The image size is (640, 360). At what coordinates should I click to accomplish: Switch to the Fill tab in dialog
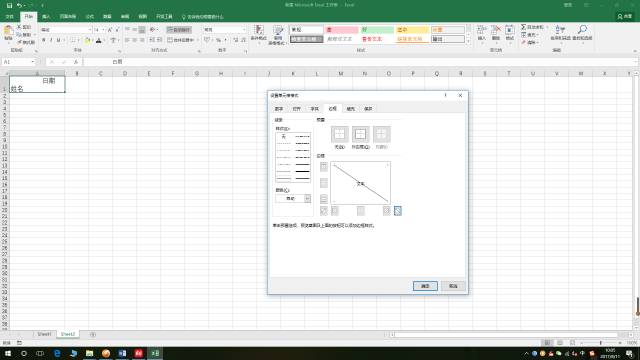(351, 109)
